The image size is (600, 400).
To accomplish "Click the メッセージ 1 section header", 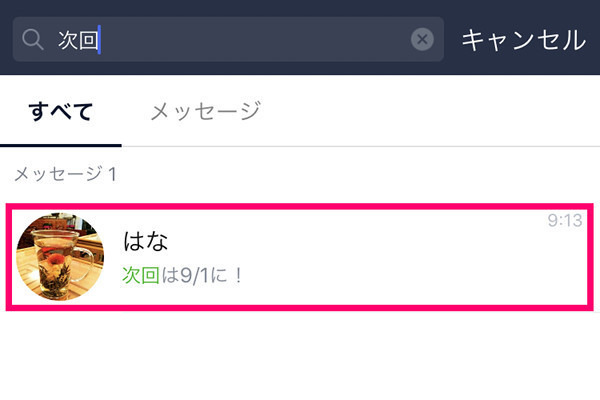I will [65, 174].
